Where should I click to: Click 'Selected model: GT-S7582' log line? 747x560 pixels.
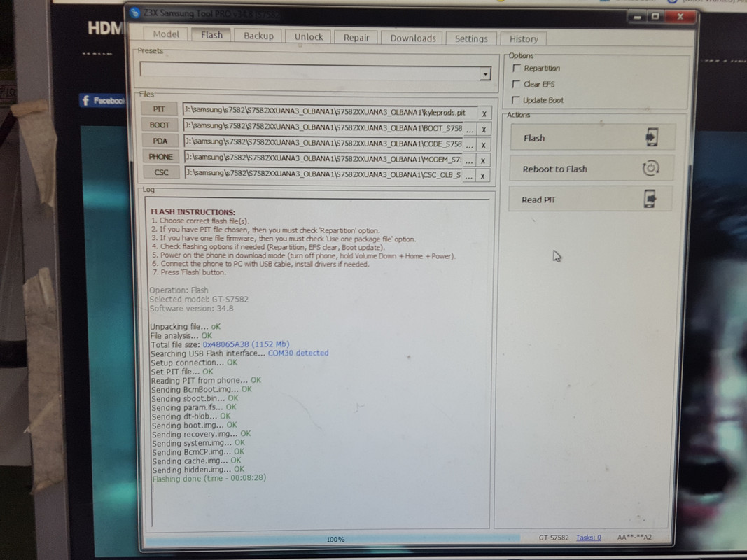(x=199, y=300)
